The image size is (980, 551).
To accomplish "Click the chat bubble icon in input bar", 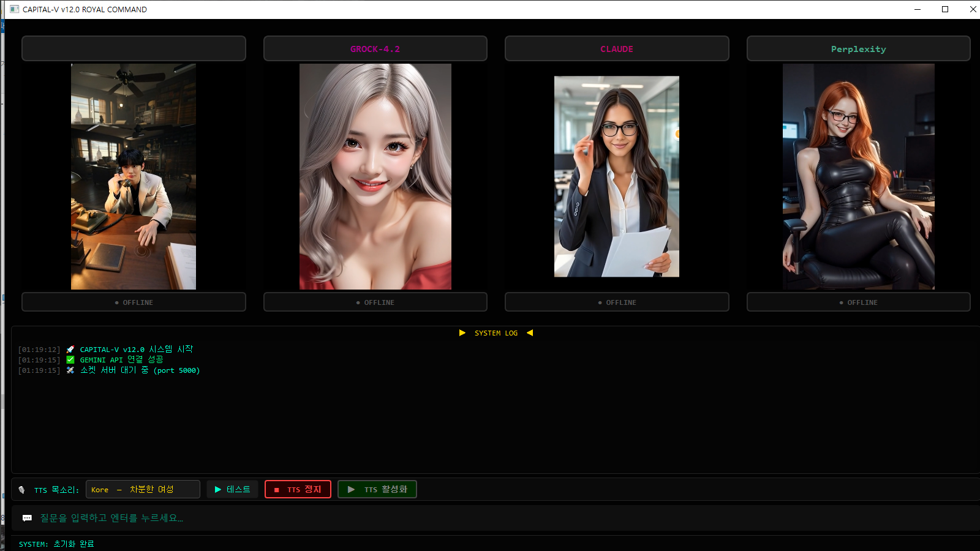I will (x=27, y=518).
